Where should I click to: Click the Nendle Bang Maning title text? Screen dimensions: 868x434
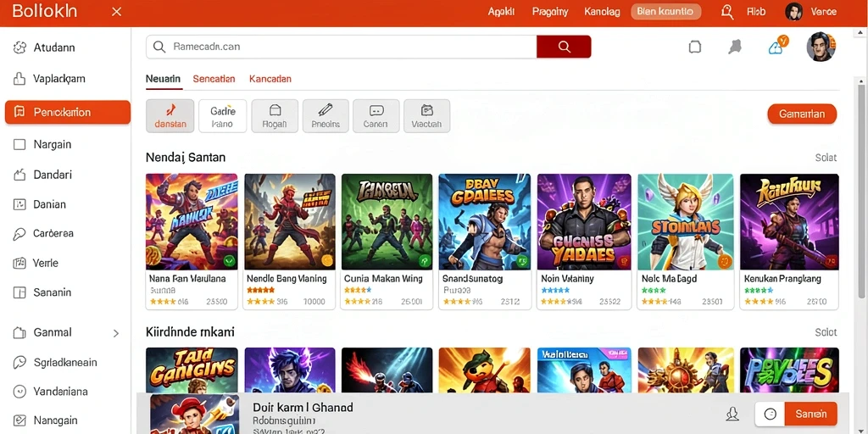pyautogui.click(x=287, y=279)
